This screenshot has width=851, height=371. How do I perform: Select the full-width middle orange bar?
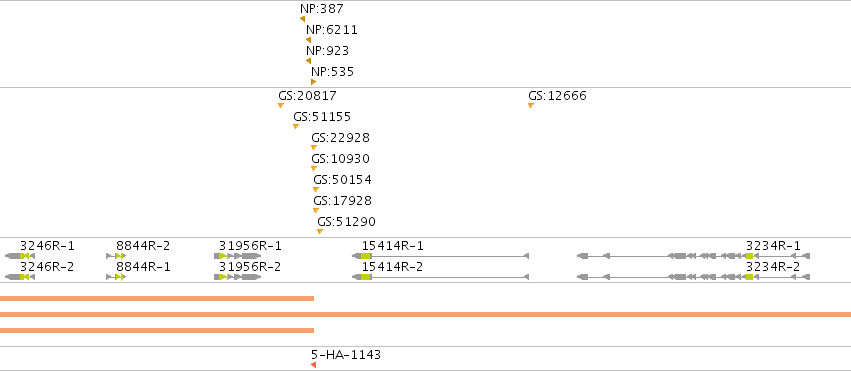point(426,315)
